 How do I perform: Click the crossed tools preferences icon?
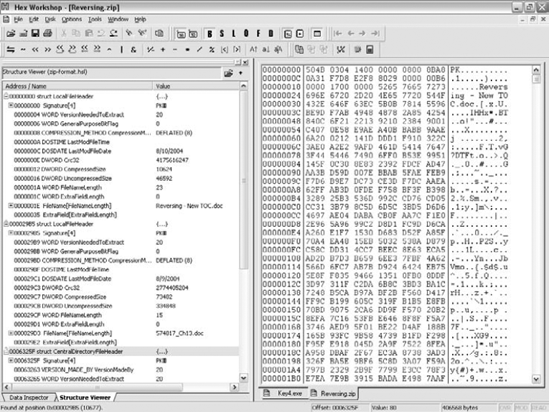pos(341,50)
